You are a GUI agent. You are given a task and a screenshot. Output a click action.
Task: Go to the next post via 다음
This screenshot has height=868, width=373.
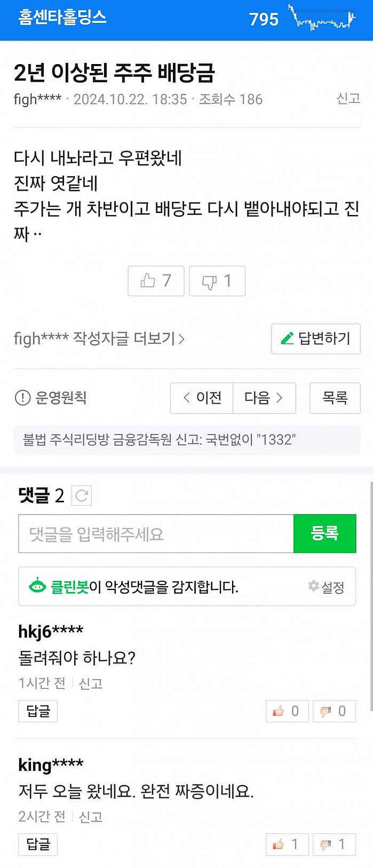264,398
